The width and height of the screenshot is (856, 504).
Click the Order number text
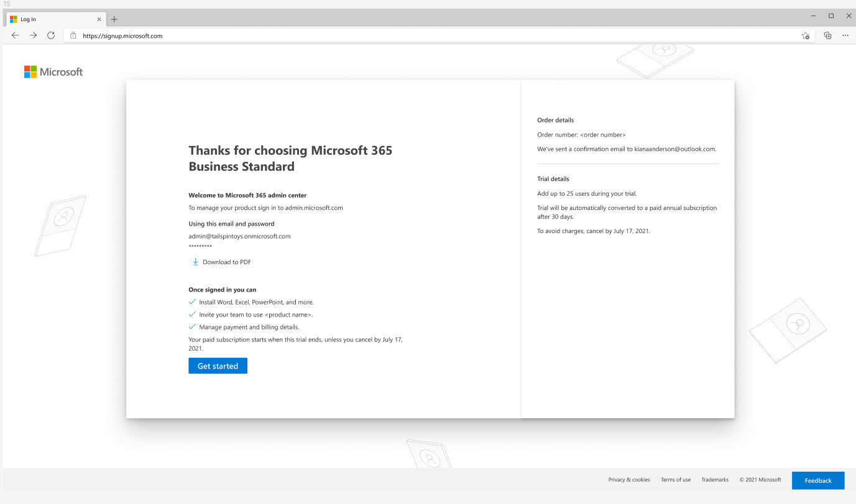click(x=581, y=135)
